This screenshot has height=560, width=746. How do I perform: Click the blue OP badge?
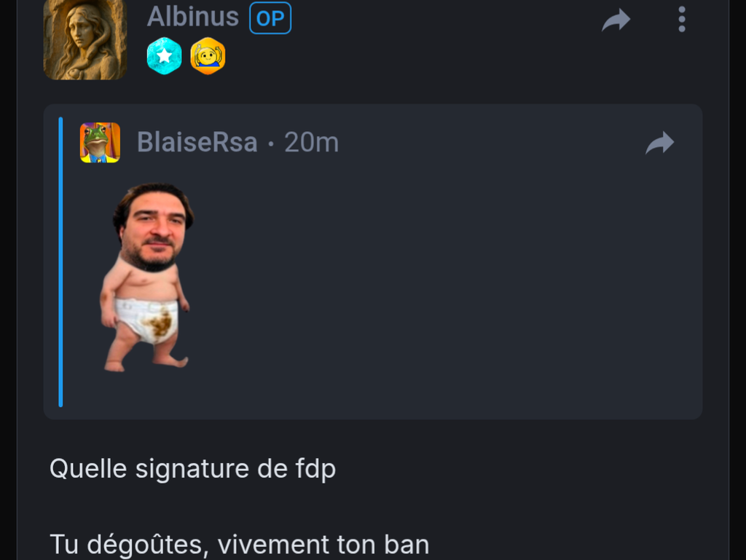coord(270,18)
